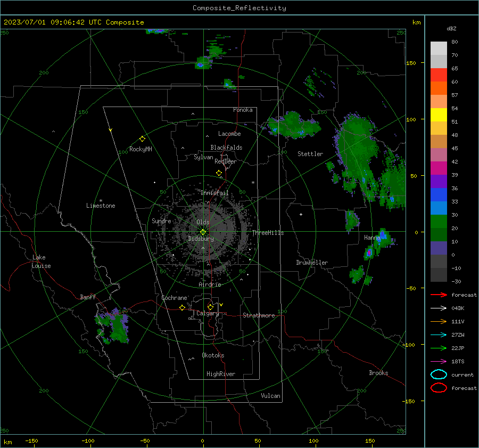479x448 pixels.
Task: Click the white plus marker west of Hanna
Action: pyautogui.click(x=301, y=214)
